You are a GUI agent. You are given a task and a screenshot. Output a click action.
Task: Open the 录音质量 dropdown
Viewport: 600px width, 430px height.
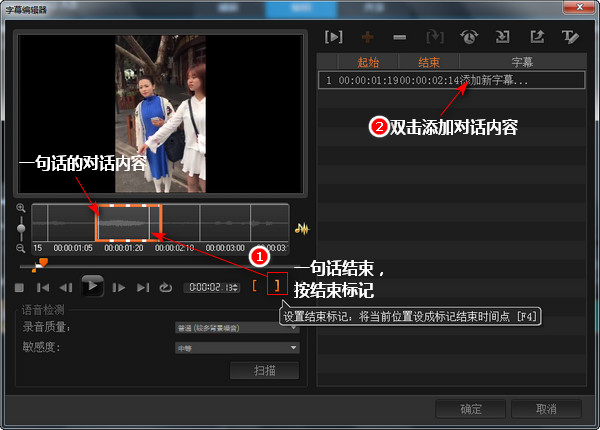pos(237,328)
